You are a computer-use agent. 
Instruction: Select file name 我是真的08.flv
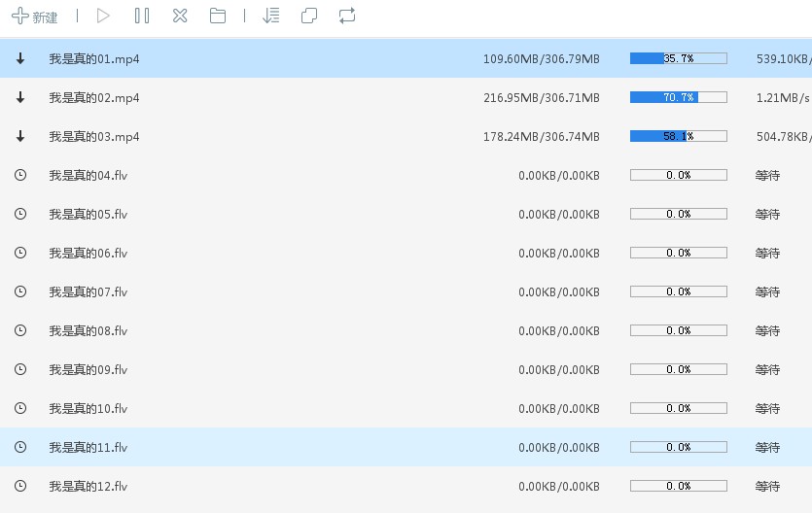(88, 331)
